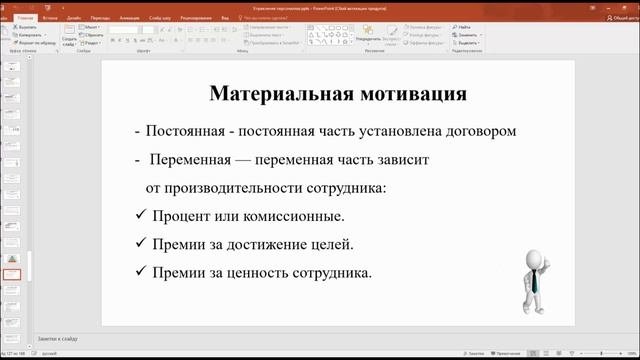Open the Заменить (Replace) dropdown
Image resolution: width=640 pixels, height=360 pixels.
point(467,35)
